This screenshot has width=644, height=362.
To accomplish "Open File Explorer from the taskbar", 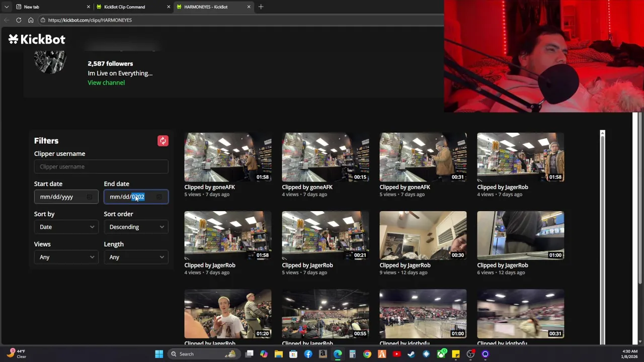I will [x=278, y=354].
